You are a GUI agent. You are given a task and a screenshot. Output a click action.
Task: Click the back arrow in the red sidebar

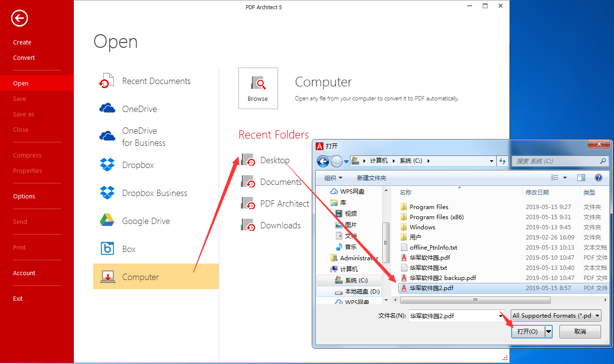tap(20, 19)
